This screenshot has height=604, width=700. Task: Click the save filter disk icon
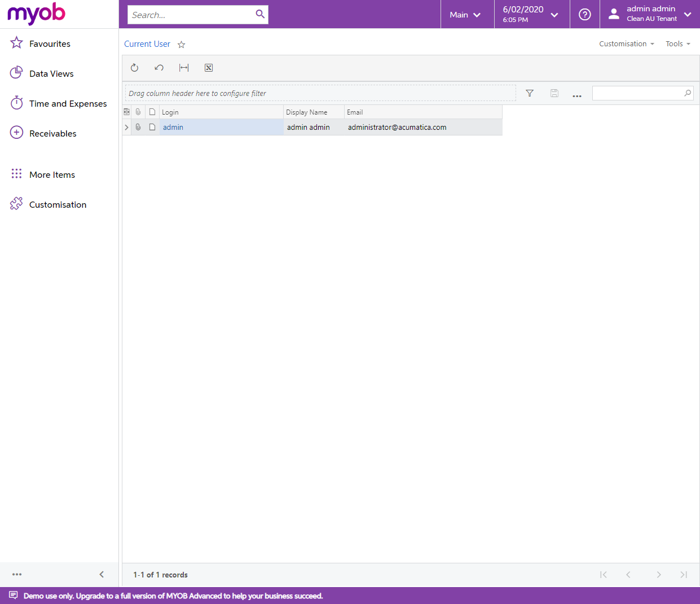554,93
